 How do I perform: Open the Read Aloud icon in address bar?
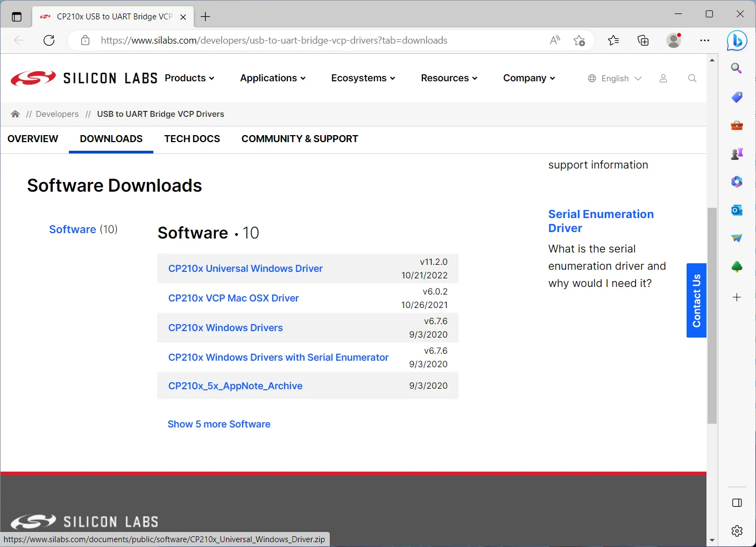click(555, 40)
